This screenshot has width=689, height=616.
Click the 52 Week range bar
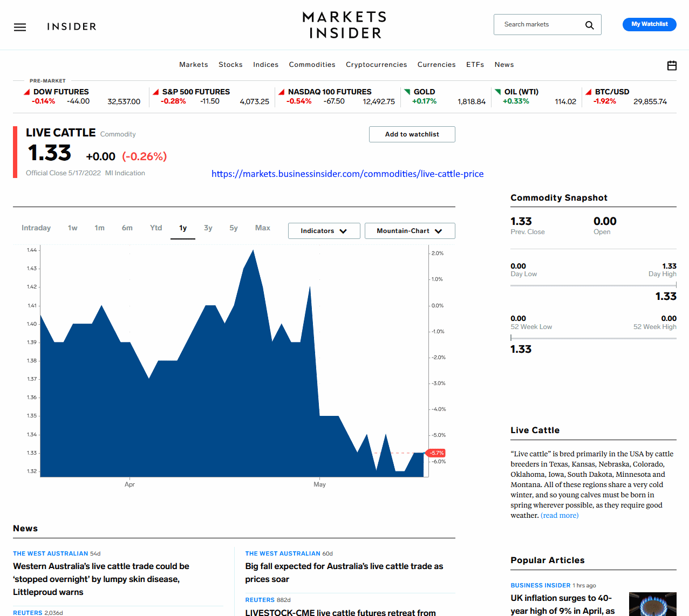(593, 338)
